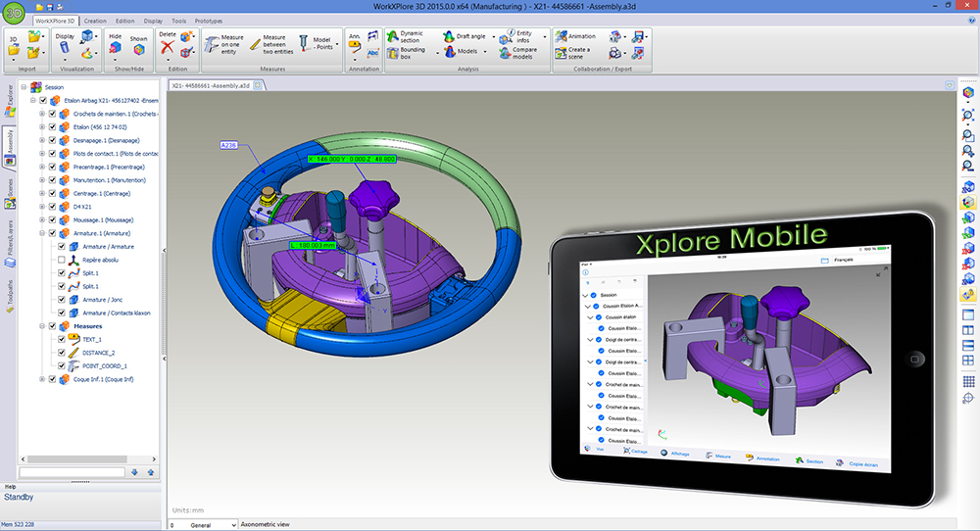Click the Ann. annotation label icon
This screenshot has width=980, height=531.
point(355,45)
